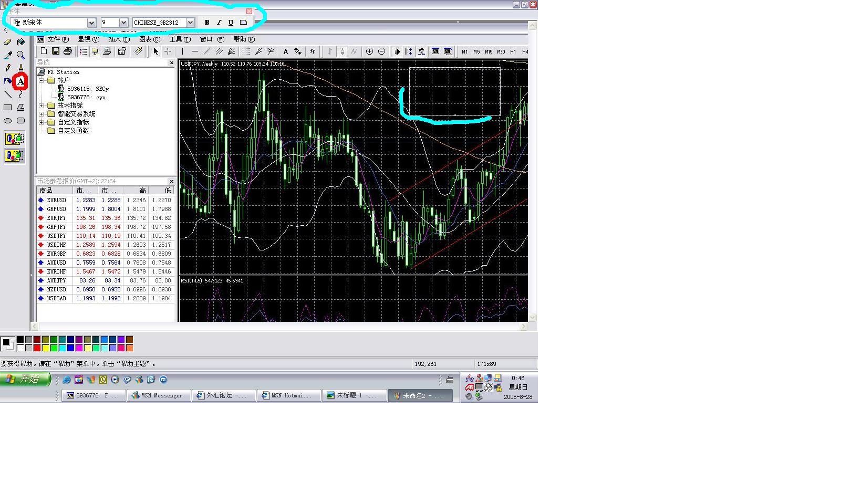Toggle the Navigator panel toolbar button

pos(95,51)
